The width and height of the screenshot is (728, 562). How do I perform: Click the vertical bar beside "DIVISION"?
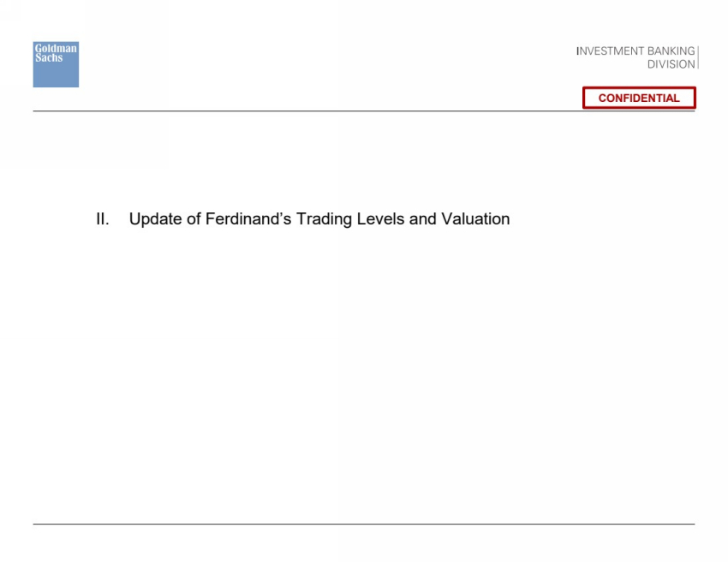698,57
